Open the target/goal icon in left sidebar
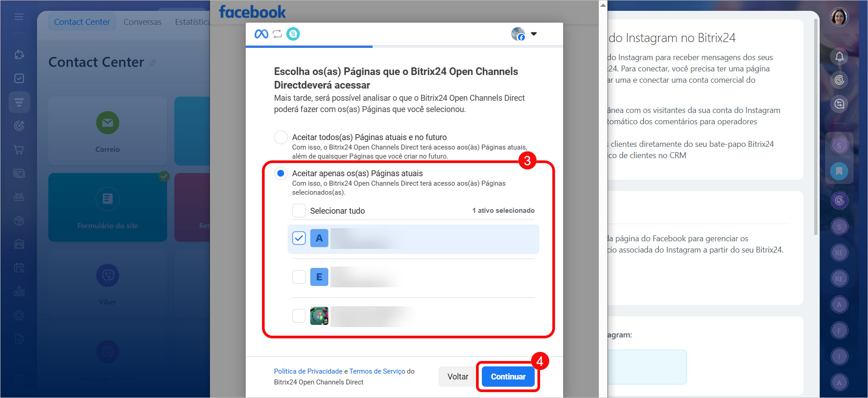The height and width of the screenshot is (398, 868). click(x=19, y=126)
